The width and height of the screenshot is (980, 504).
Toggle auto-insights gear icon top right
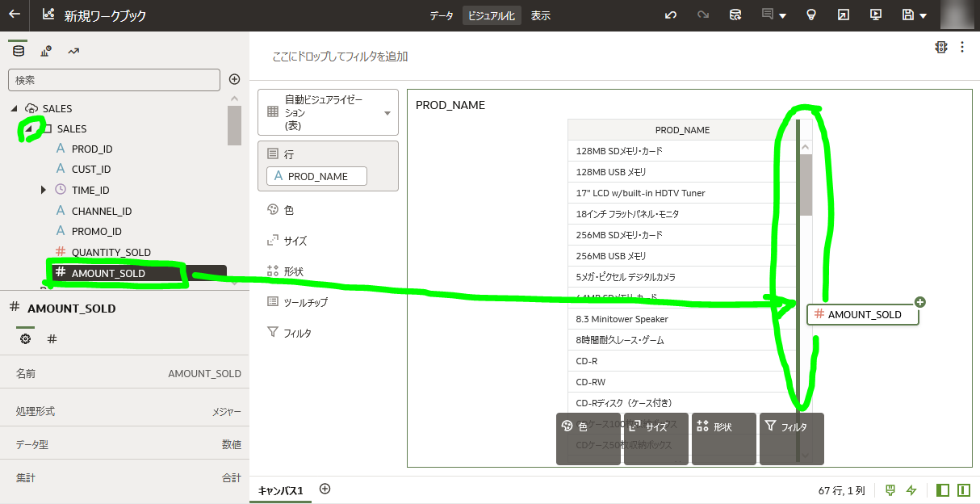pyautogui.click(x=941, y=47)
